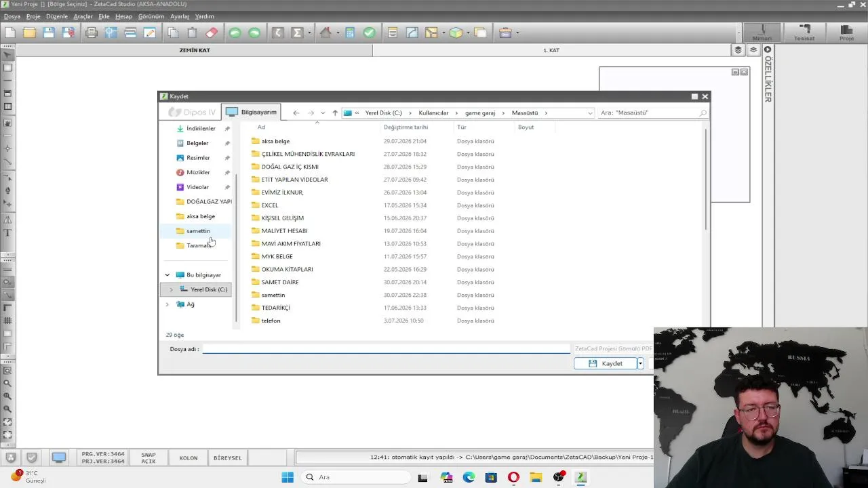The height and width of the screenshot is (488, 868).
Task: Click the house toolbar icon
Action: (x=325, y=33)
